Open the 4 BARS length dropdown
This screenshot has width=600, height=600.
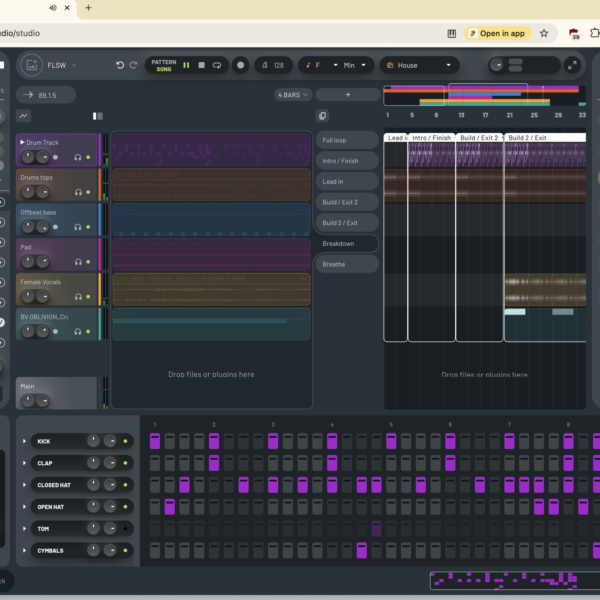click(293, 95)
